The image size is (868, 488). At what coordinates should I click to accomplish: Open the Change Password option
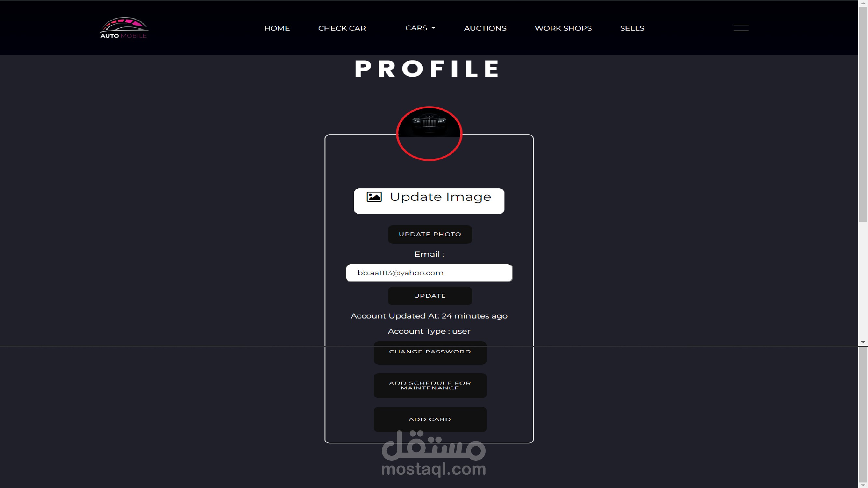[x=430, y=352]
